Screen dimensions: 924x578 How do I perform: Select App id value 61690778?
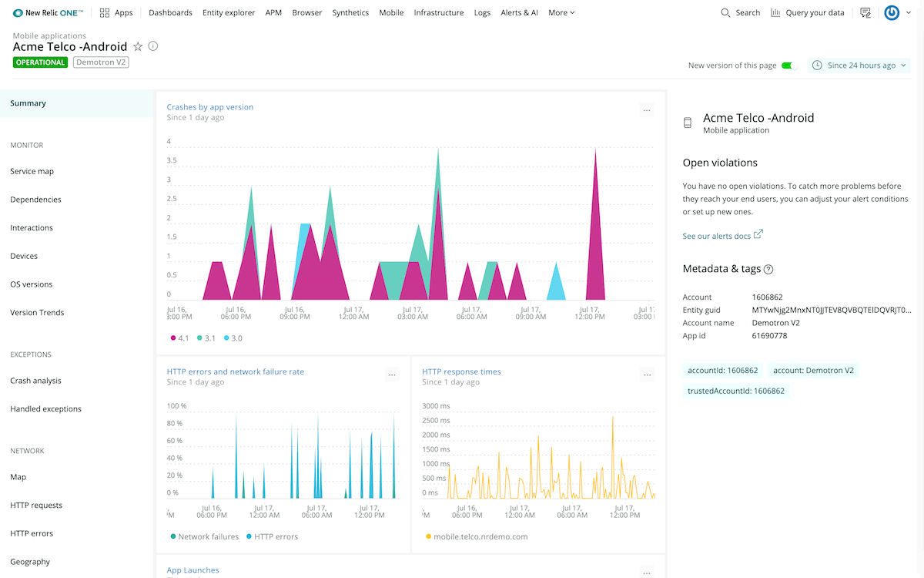click(x=769, y=336)
